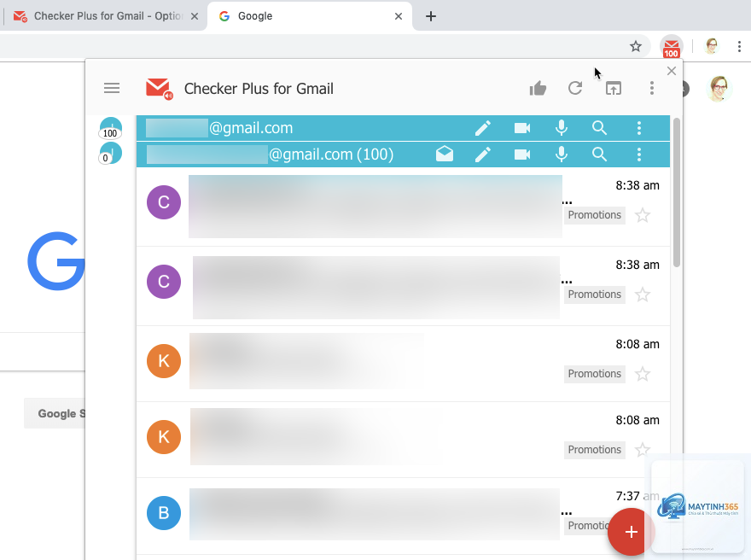Refresh the inbox with the reload icon

click(x=575, y=88)
